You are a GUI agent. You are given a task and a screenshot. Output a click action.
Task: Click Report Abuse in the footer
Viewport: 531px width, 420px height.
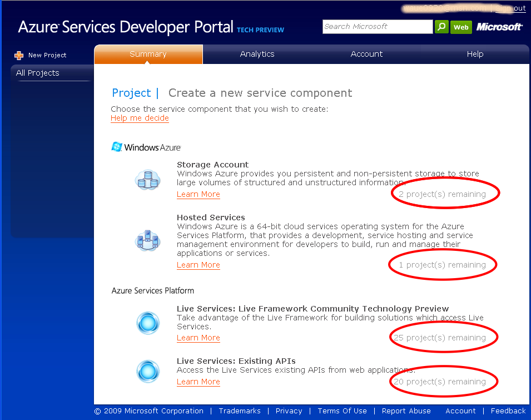pos(406,411)
